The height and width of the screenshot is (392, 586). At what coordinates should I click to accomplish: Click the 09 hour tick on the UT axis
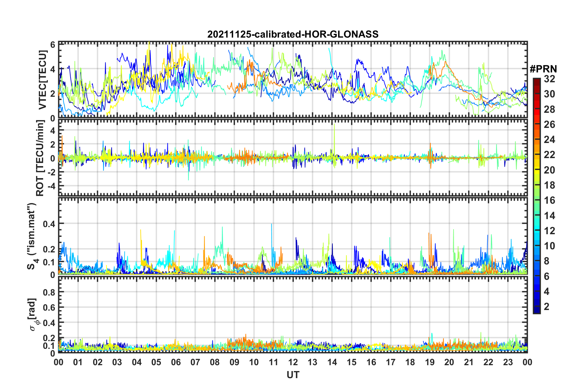(x=234, y=362)
